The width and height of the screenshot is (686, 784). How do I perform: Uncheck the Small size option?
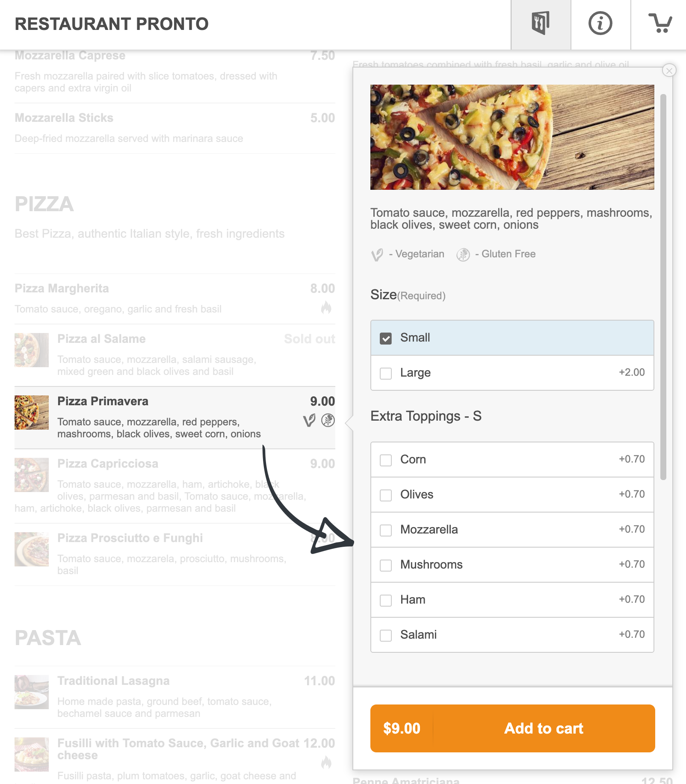coord(386,338)
